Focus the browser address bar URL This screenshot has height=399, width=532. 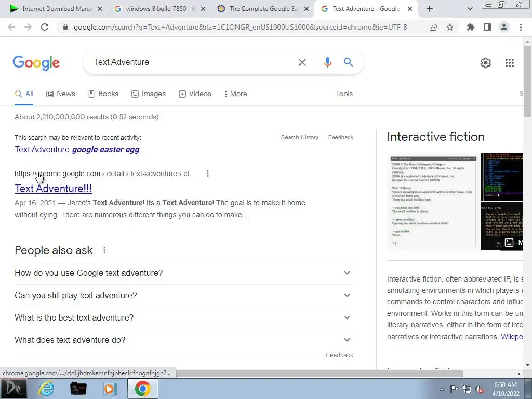click(x=240, y=27)
